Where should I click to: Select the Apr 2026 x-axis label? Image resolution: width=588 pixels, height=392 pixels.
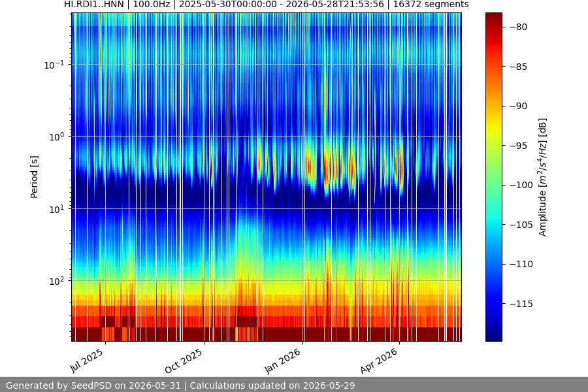(x=379, y=361)
